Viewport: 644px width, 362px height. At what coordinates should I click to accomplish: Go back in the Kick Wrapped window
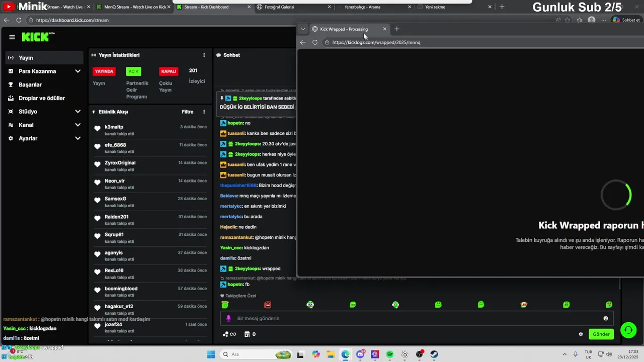point(303,42)
